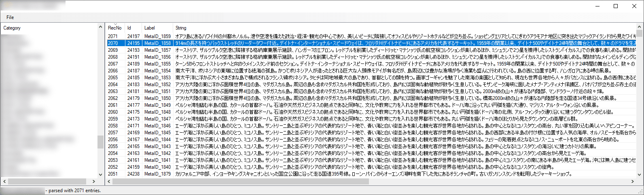This screenshot has width=644, height=195.
Task: Click the table's horizontal scrollbar thumb
Action: pos(241,182)
